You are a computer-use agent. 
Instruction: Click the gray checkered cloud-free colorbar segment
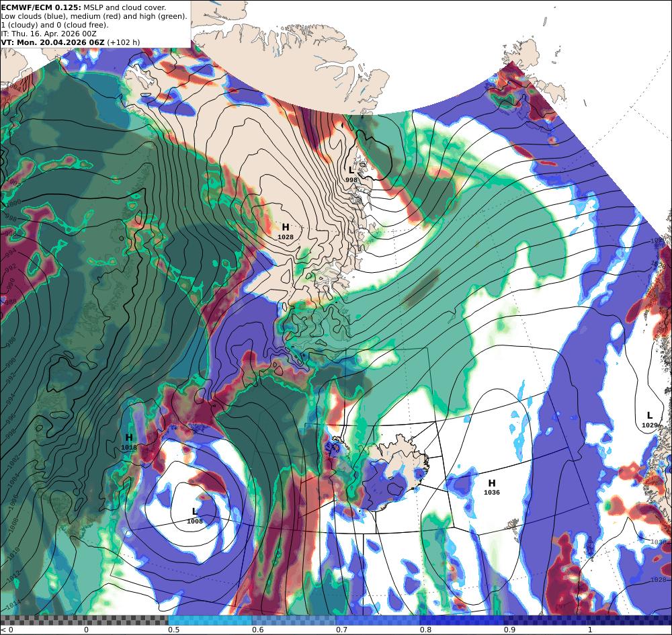(84, 620)
